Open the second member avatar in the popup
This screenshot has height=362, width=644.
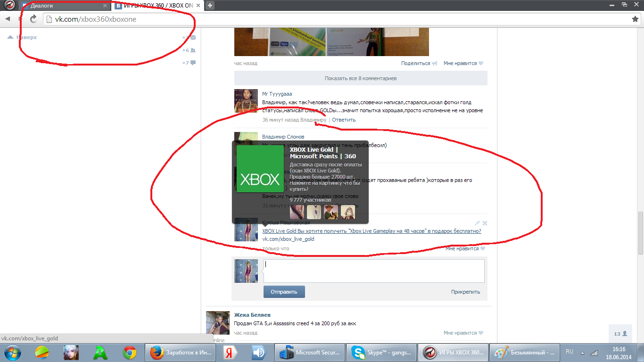(314, 212)
